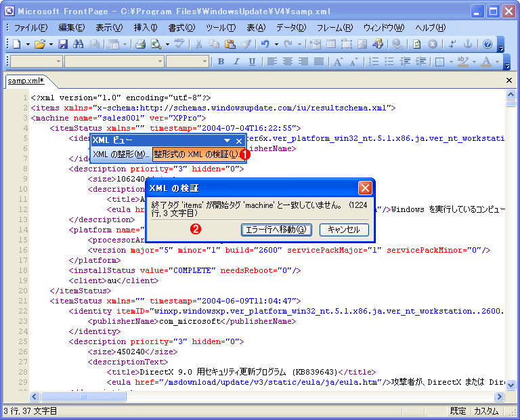Viewport: 520px width, 420px height.
Task: Click the horizontal scrollbar right arrow
Action: click(499, 396)
